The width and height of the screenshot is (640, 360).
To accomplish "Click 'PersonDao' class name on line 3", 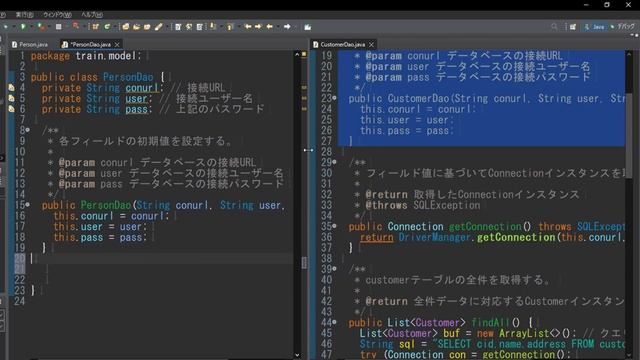I will tap(128, 77).
